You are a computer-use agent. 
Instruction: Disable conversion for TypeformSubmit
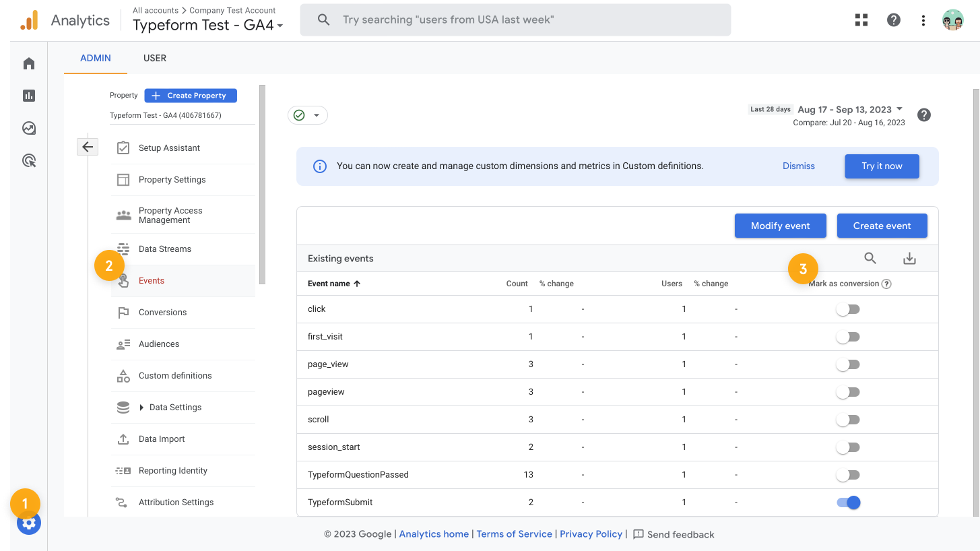pos(849,503)
